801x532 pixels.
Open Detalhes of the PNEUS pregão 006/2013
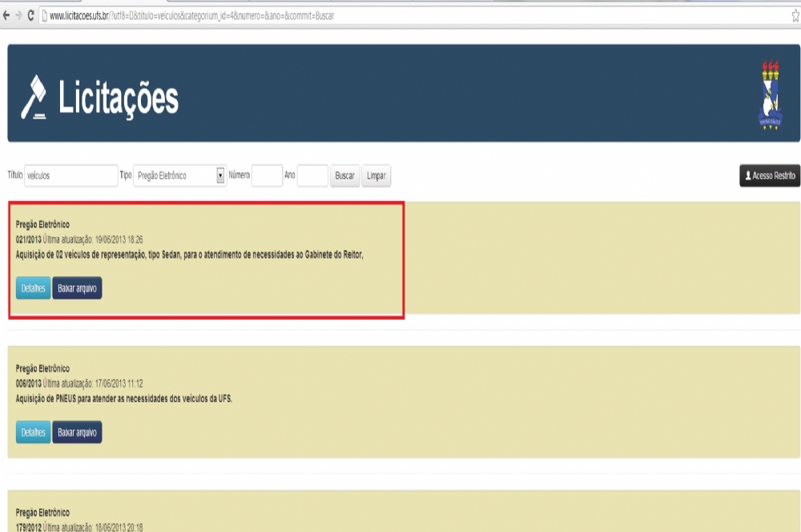pos(33,433)
